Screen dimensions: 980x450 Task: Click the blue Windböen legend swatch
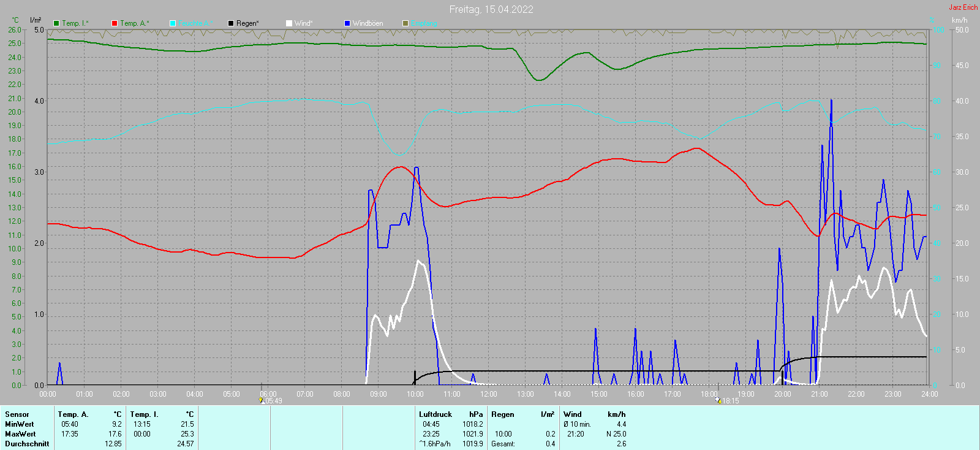point(347,23)
